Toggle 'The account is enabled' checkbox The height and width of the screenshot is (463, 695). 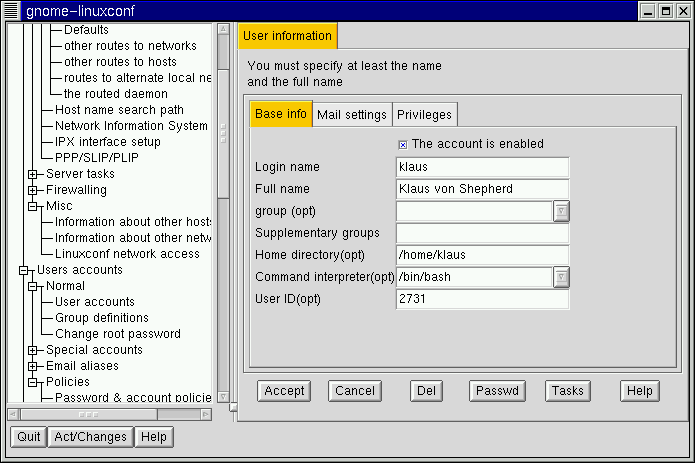pos(403,144)
